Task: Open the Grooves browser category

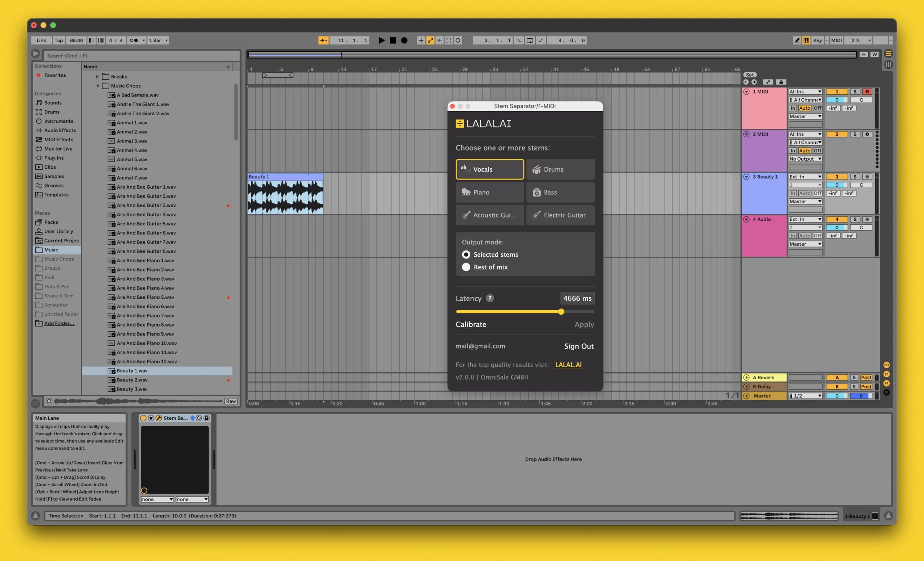Action: (54, 185)
